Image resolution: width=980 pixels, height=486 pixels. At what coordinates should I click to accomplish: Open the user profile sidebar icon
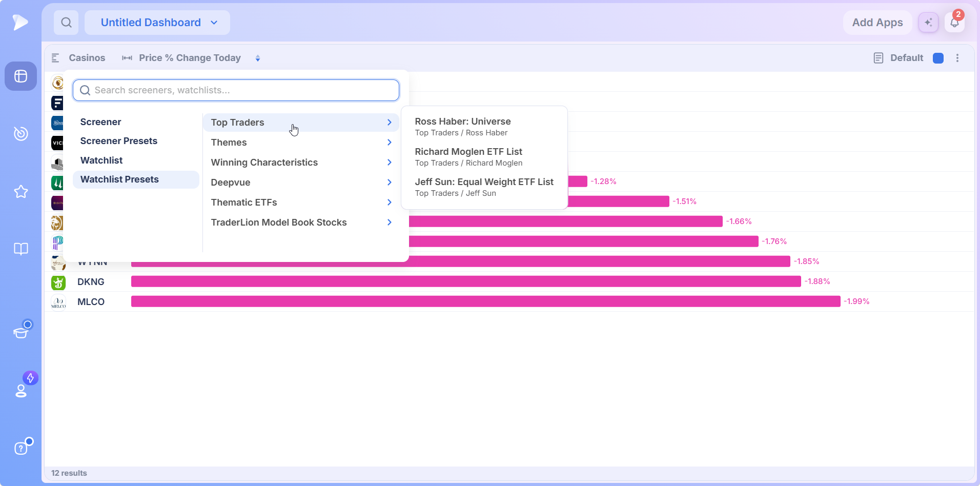[21, 391]
